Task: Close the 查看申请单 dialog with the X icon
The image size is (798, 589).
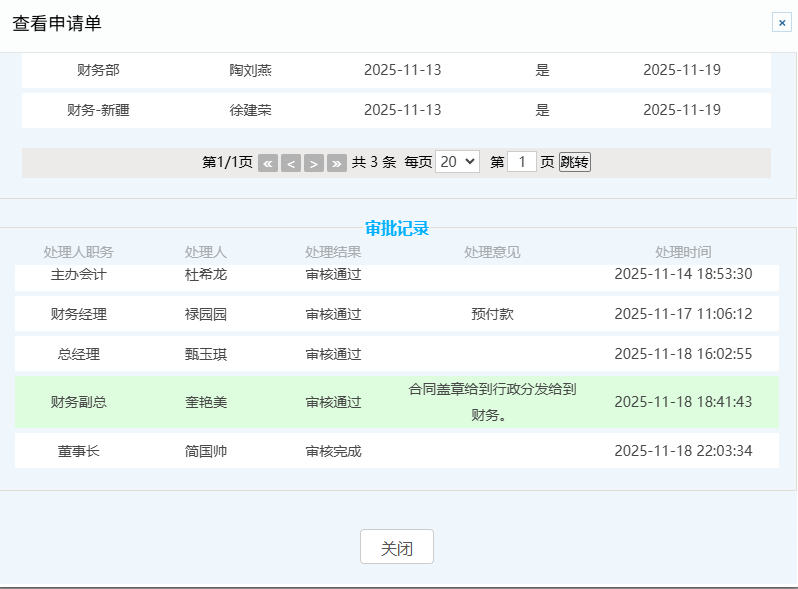Action: pyautogui.click(x=781, y=23)
